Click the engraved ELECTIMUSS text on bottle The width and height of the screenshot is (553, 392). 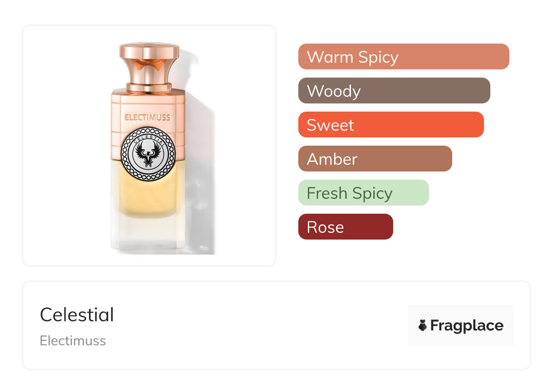(x=148, y=118)
